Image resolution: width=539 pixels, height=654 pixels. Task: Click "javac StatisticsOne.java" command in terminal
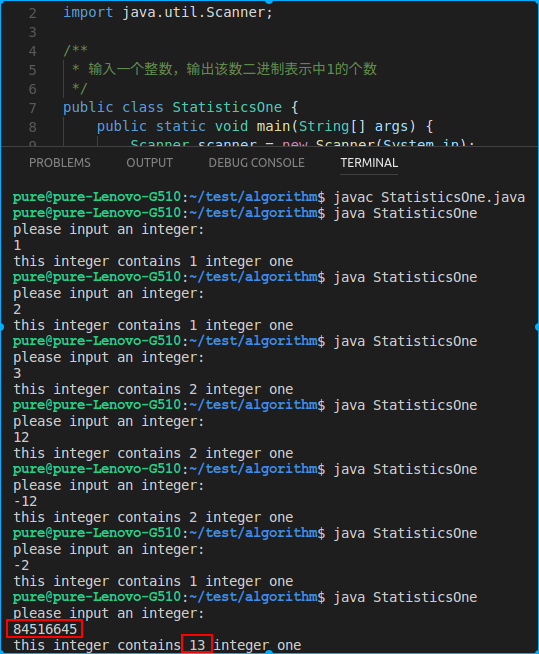coord(429,197)
